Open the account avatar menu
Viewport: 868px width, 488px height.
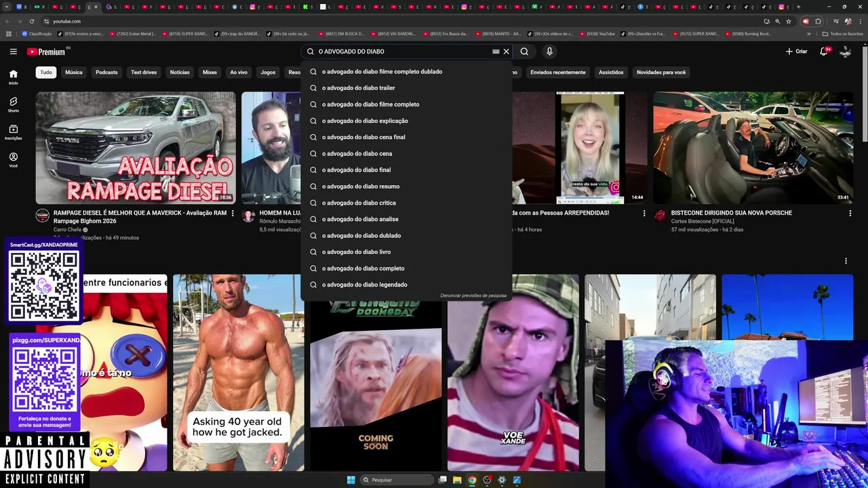click(x=845, y=52)
